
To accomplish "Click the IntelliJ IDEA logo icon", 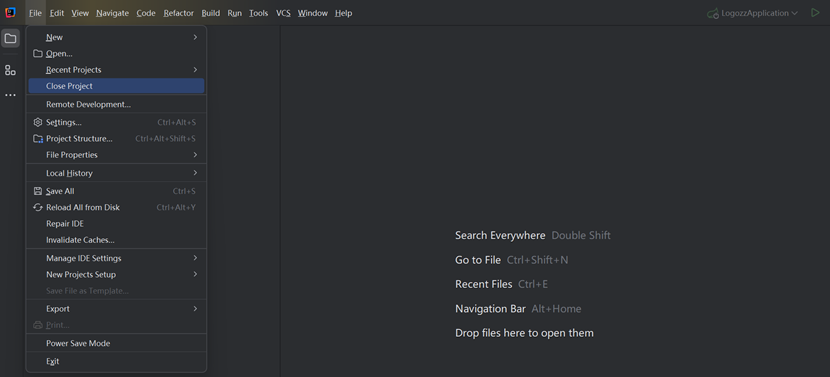I will (11, 13).
